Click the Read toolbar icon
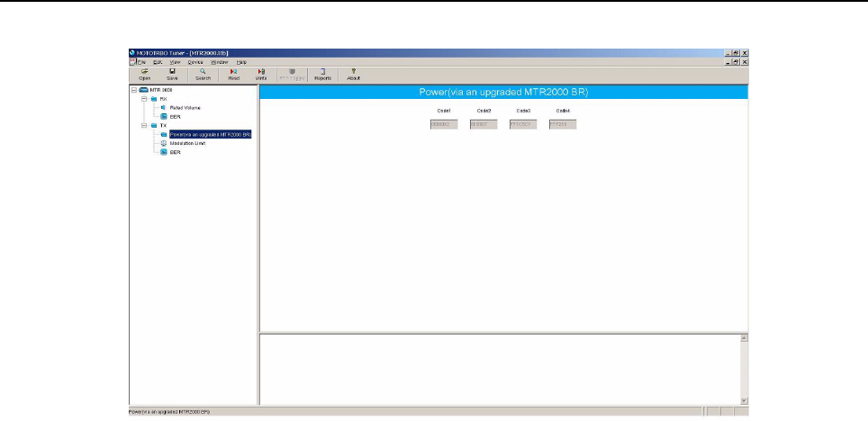 click(x=233, y=71)
